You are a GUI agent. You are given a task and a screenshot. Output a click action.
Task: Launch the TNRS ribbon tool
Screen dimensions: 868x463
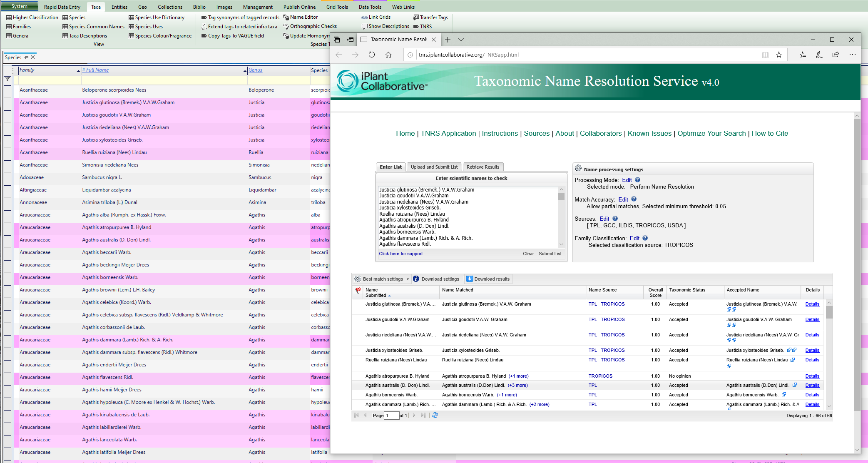pyautogui.click(x=422, y=27)
